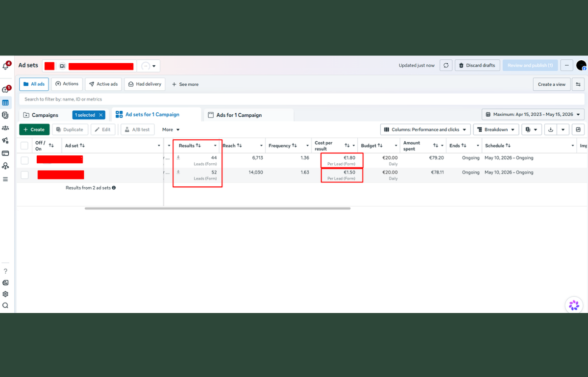The width and height of the screenshot is (588, 377).
Task: Open the date range Maximum dropdown
Action: 533,115
